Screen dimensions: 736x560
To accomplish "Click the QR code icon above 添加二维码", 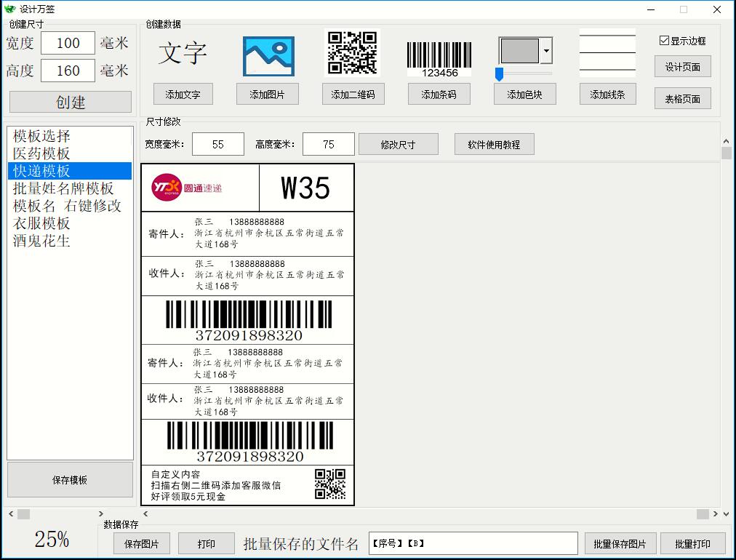I will coord(352,52).
